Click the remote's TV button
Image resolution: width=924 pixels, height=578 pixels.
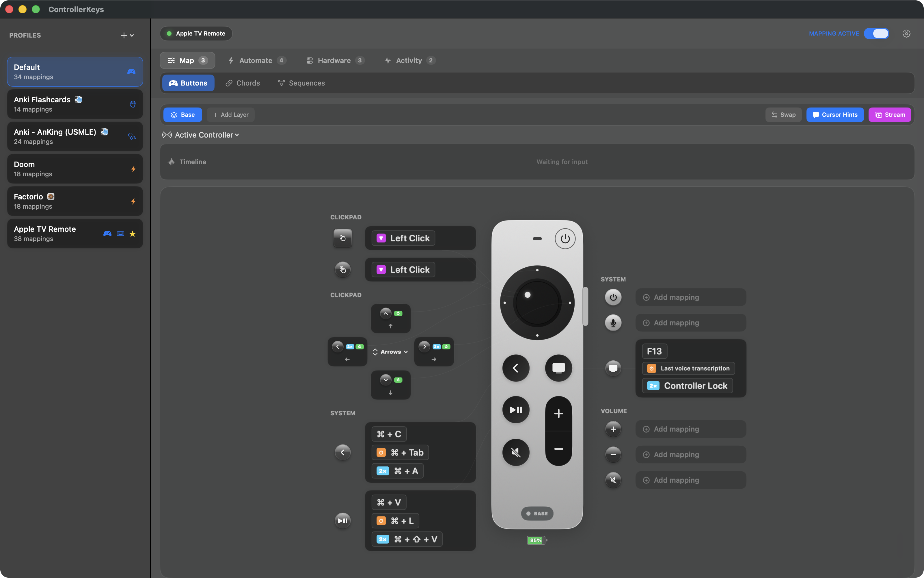tap(559, 368)
